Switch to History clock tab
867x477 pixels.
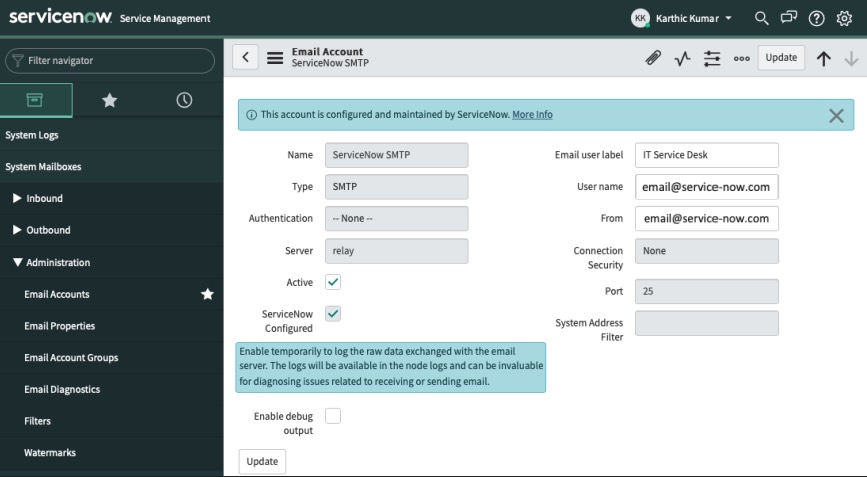coord(184,100)
